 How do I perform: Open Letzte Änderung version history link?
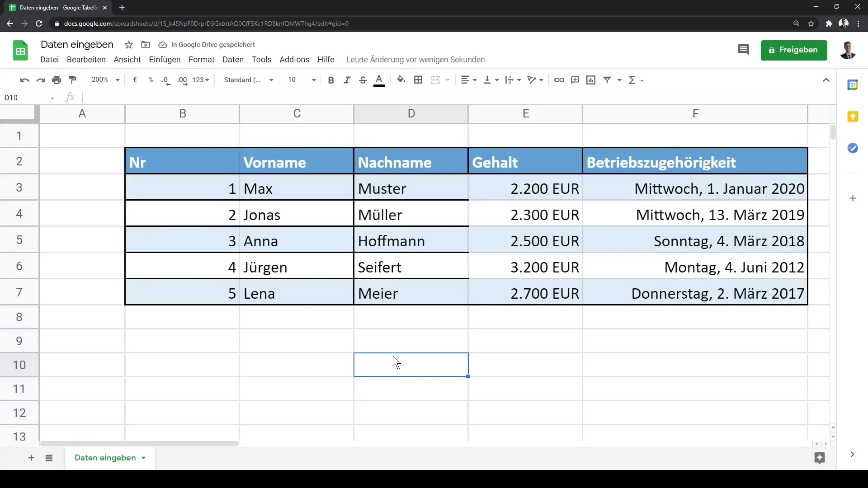(415, 60)
